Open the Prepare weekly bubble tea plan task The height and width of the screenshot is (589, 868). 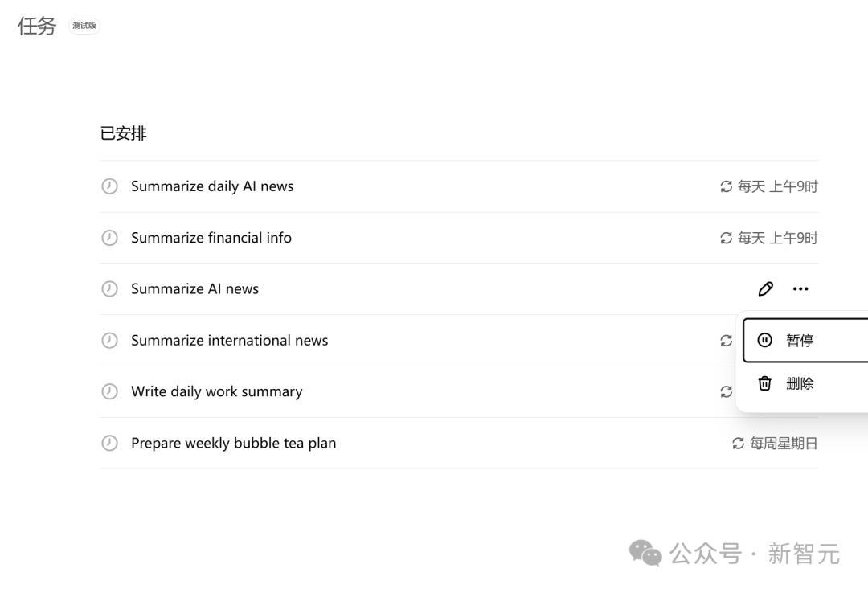coord(233,443)
